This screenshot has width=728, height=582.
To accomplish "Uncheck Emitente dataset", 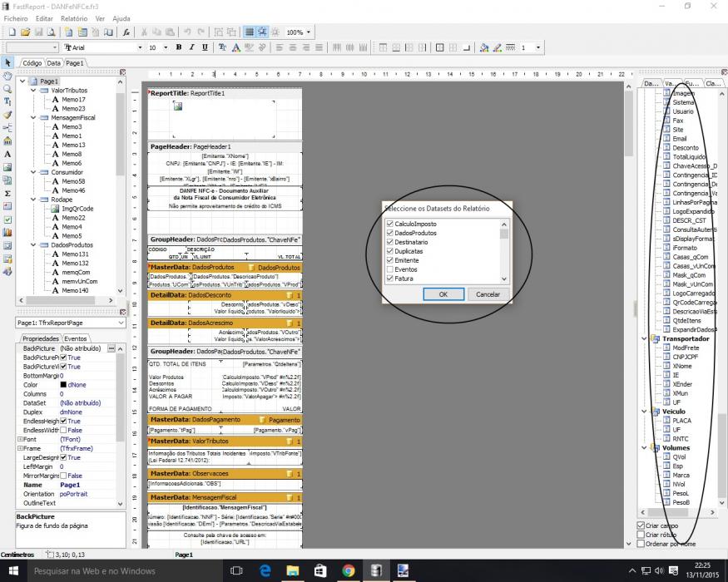I will tap(390, 260).
